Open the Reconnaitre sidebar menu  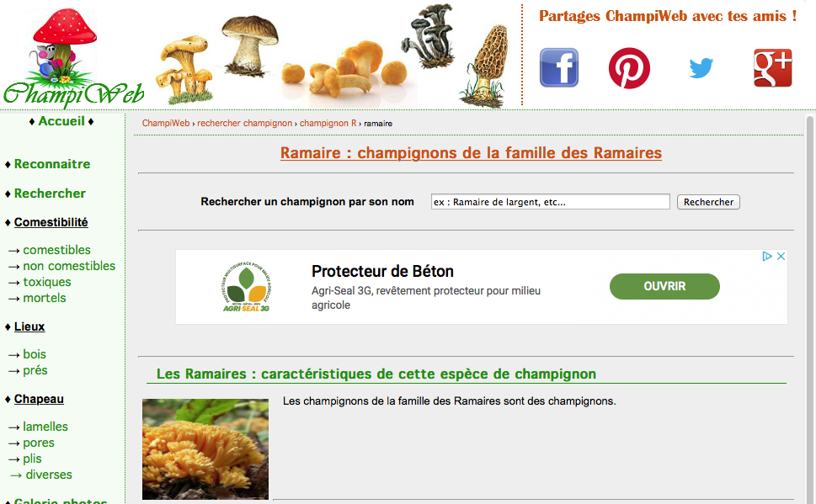coord(52,164)
